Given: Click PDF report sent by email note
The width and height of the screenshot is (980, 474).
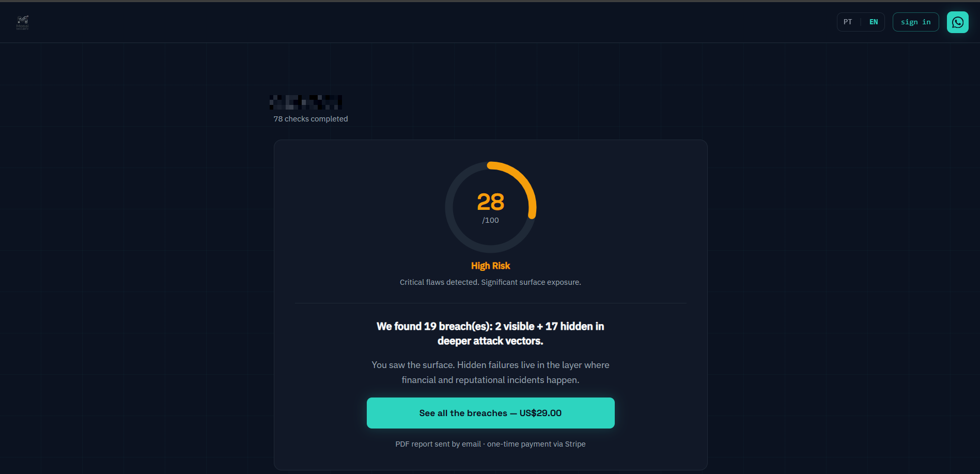Looking at the screenshot, I should [x=490, y=444].
